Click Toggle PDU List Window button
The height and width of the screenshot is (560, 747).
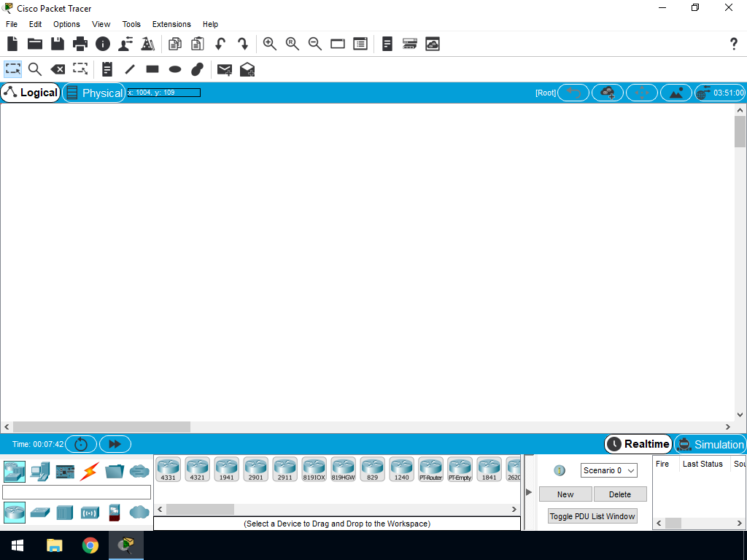click(x=592, y=516)
